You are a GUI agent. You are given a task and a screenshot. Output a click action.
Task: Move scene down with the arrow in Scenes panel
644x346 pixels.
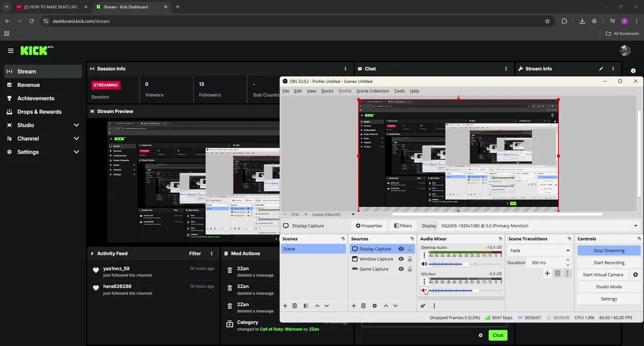click(x=327, y=306)
